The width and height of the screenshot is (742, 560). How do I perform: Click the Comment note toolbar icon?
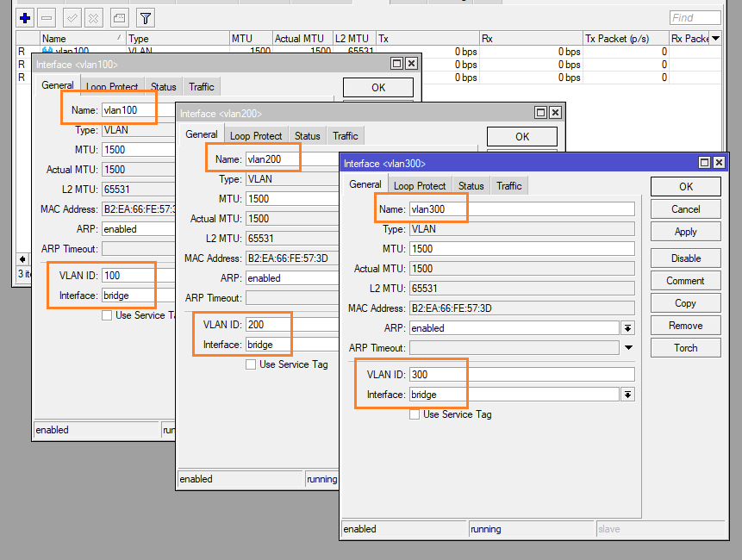(119, 17)
